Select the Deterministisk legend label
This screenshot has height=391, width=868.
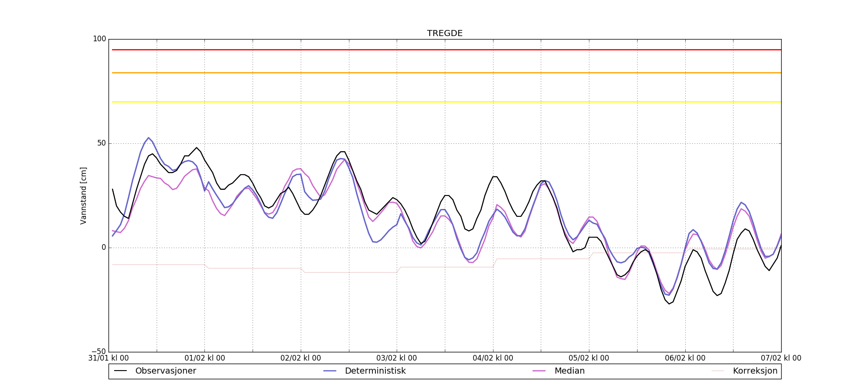(x=375, y=371)
